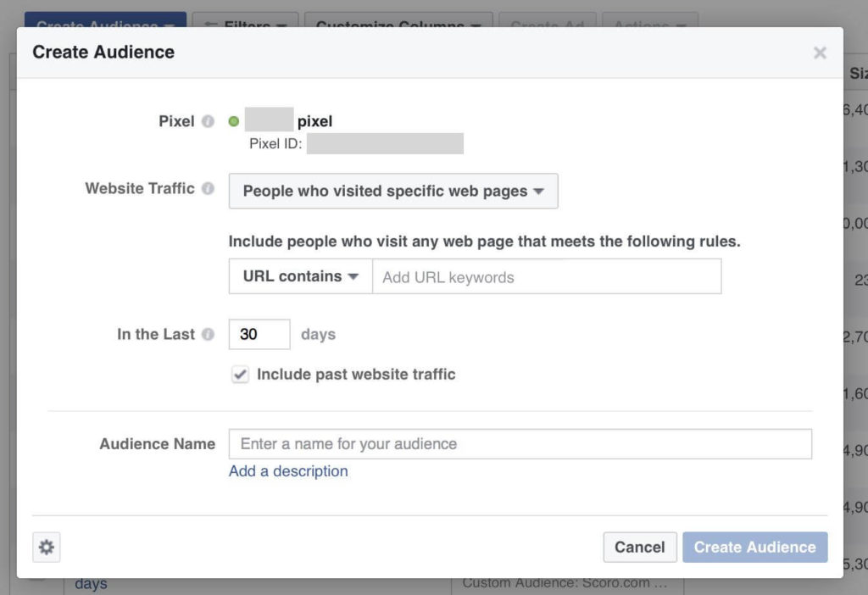Uncheck Include past website traffic
This screenshot has height=595, width=868.
(x=240, y=374)
